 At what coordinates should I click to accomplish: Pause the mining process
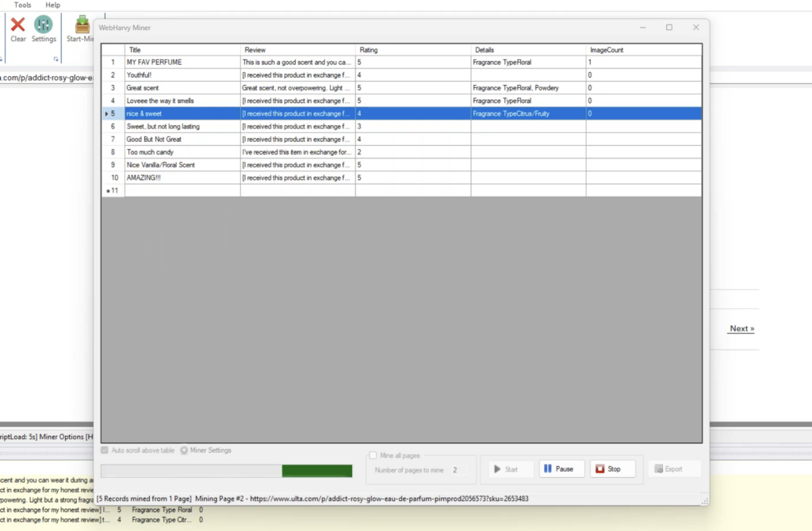pos(561,469)
